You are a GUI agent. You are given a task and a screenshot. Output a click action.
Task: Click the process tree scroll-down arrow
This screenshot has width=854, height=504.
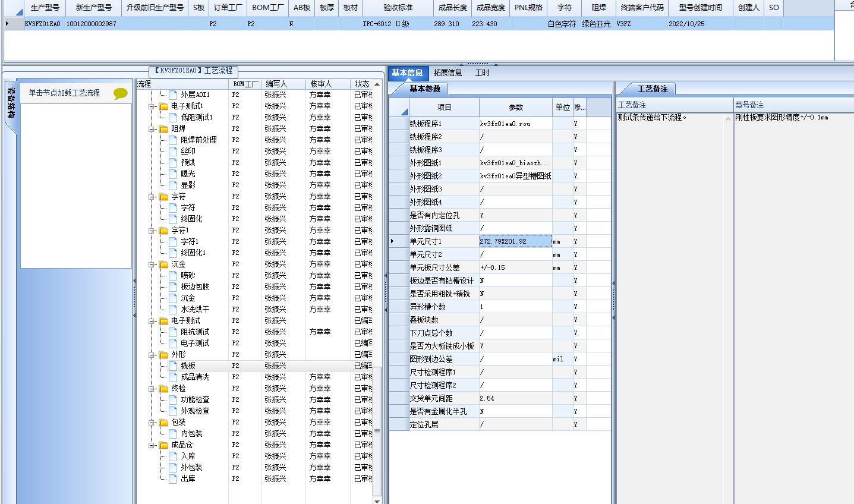click(377, 500)
